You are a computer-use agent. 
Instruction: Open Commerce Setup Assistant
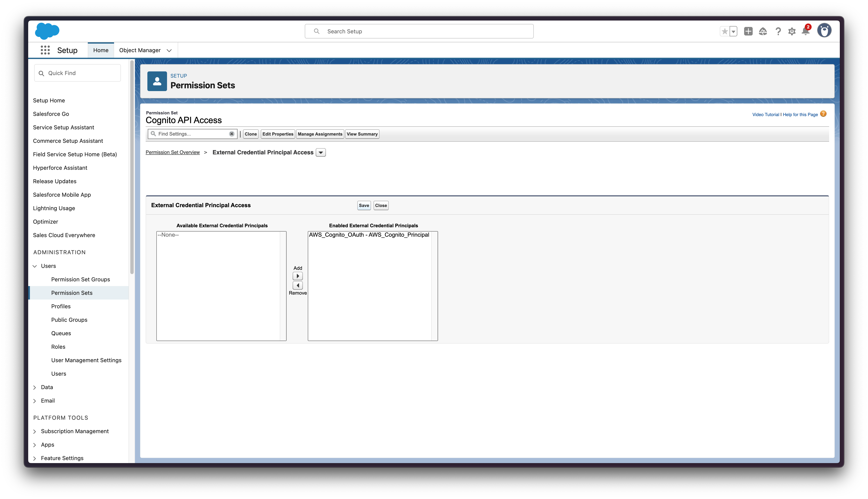coord(68,141)
